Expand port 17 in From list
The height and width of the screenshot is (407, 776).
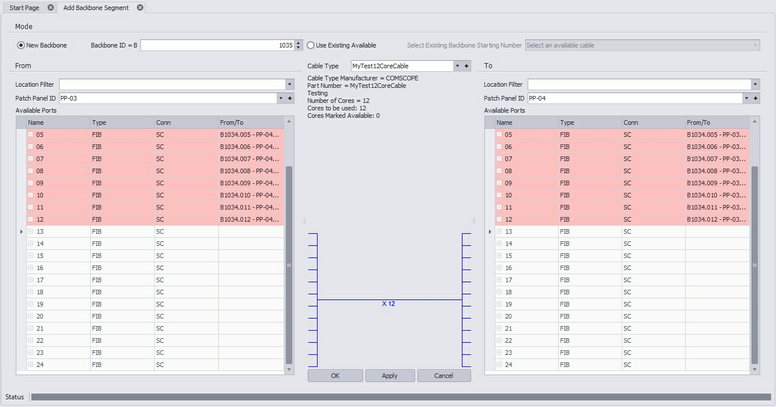click(x=30, y=280)
